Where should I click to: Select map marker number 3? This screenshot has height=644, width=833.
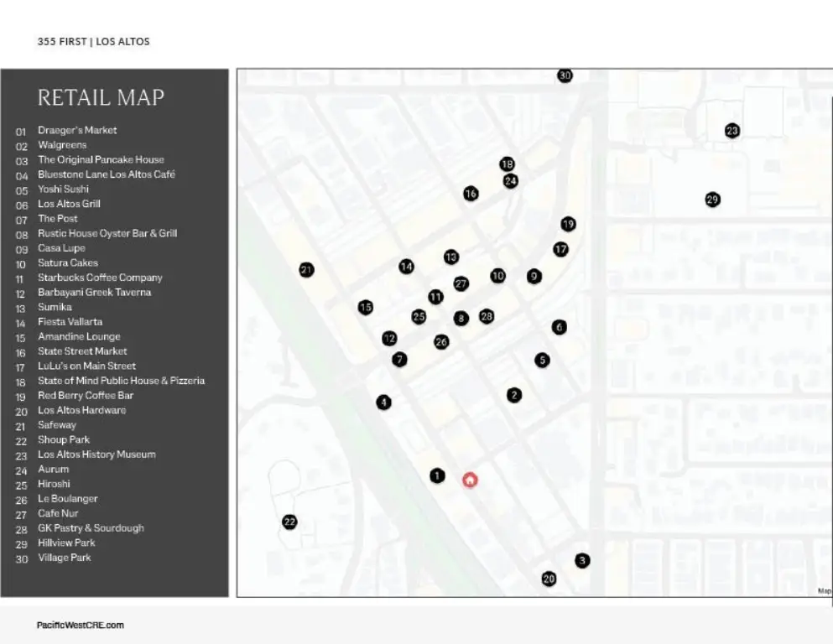coord(582,561)
